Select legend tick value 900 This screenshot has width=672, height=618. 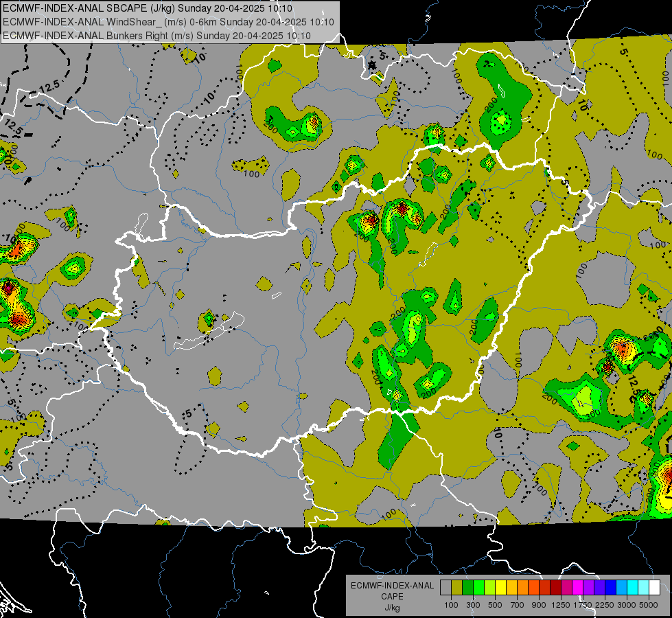click(539, 605)
